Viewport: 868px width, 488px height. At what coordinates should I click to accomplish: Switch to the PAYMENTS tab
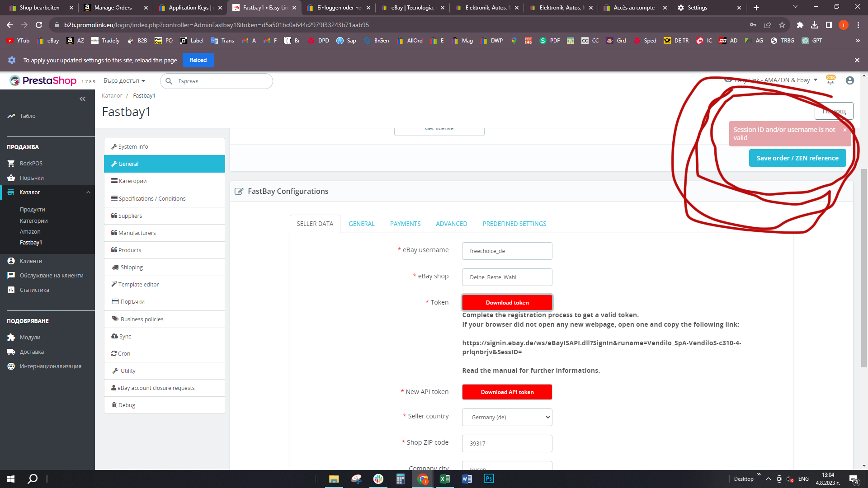[x=405, y=224]
